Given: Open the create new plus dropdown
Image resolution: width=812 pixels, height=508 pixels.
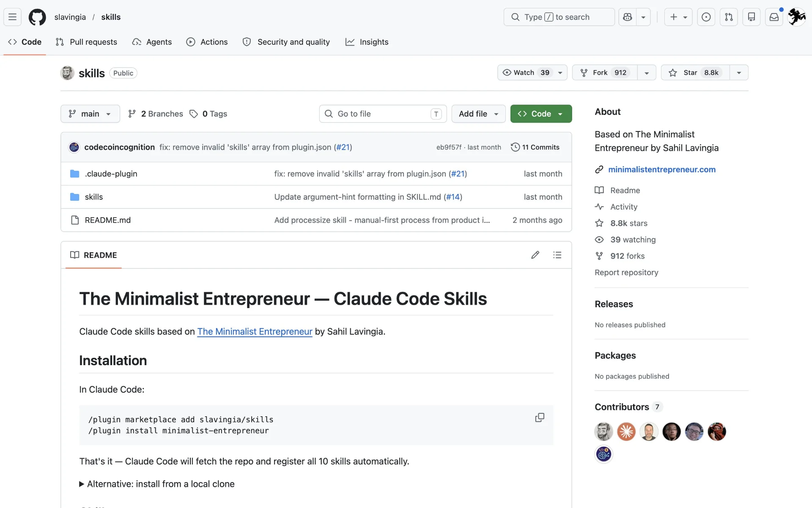Looking at the screenshot, I should (x=678, y=17).
